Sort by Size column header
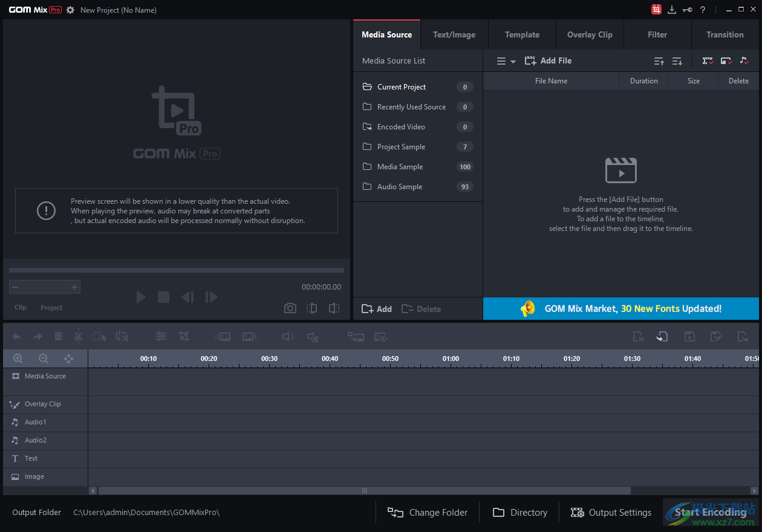Screen dimensions: 762x532 point(693,81)
